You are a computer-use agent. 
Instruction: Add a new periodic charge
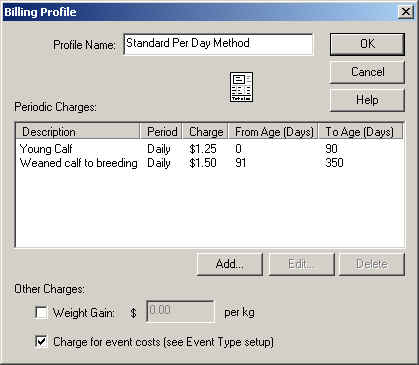point(230,264)
